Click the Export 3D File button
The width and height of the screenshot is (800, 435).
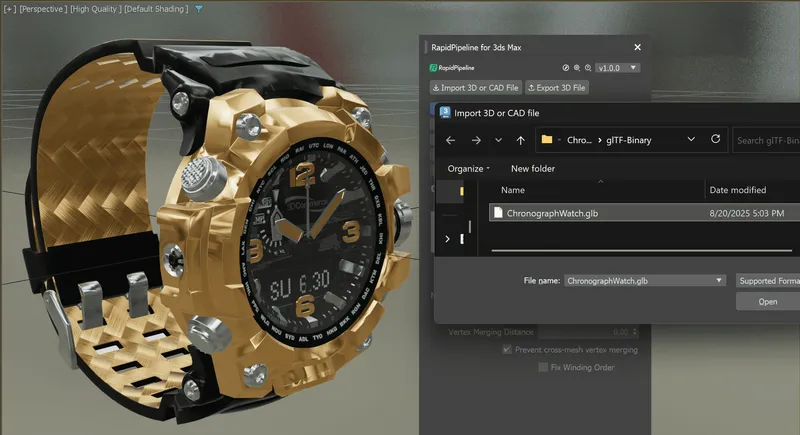(x=558, y=88)
